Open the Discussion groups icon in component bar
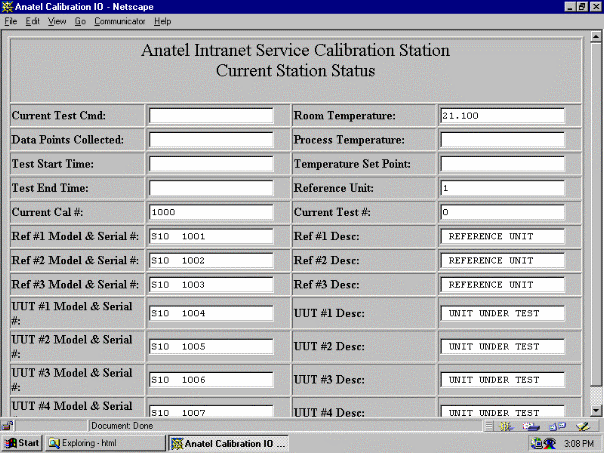 pyautogui.click(x=557, y=426)
